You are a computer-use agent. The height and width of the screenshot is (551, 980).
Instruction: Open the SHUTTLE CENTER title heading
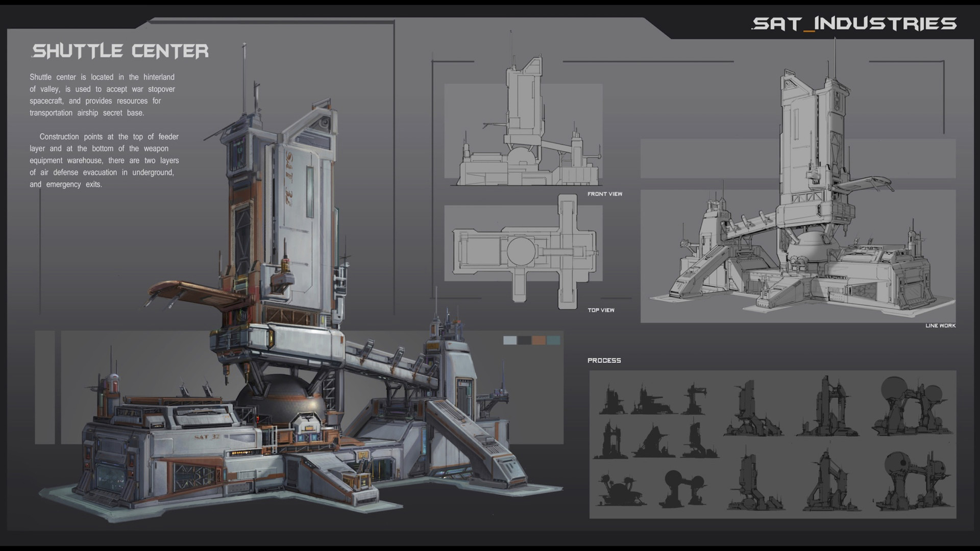point(120,51)
